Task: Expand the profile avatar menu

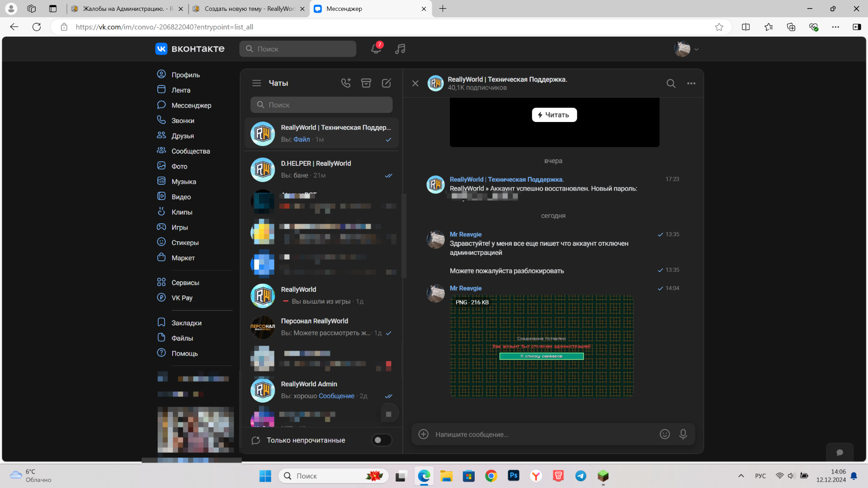Action: coord(686,49)
